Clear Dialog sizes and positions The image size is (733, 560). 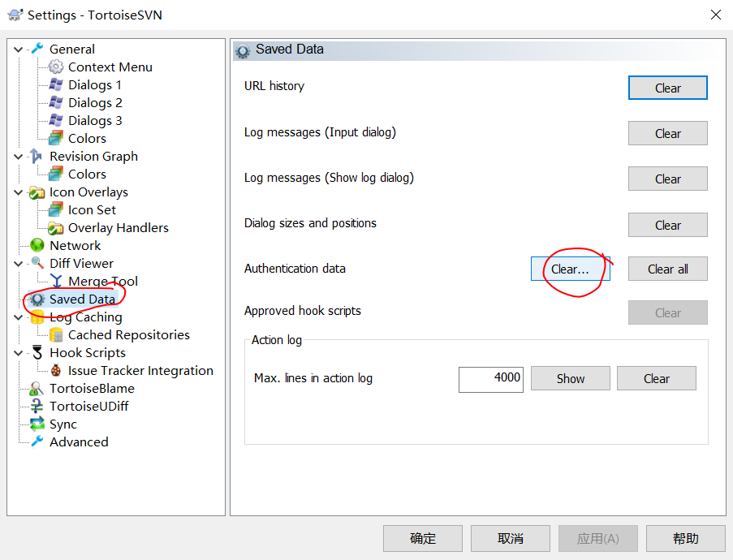pyautogui.click(x=667, y=225)
